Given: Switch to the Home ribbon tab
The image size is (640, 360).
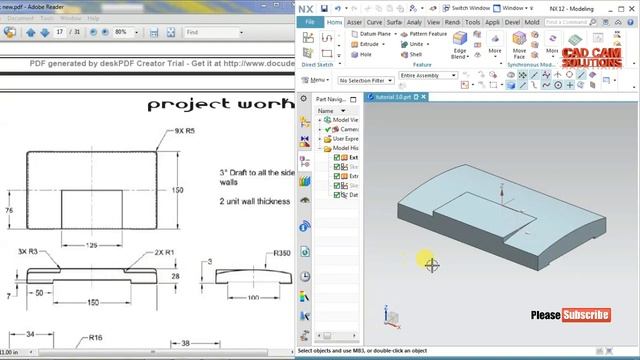Looking at the screenshot, I should point(334,22).
